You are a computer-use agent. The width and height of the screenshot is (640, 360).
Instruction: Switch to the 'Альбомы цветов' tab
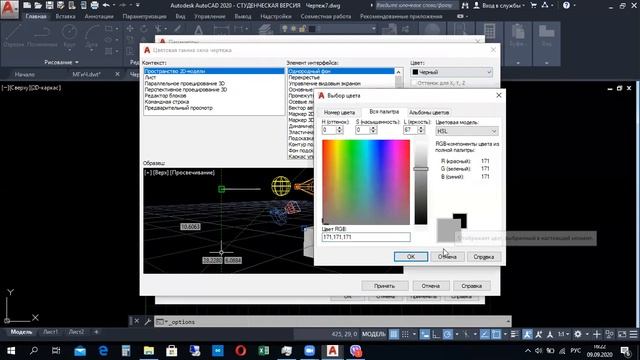pos(429,112)
